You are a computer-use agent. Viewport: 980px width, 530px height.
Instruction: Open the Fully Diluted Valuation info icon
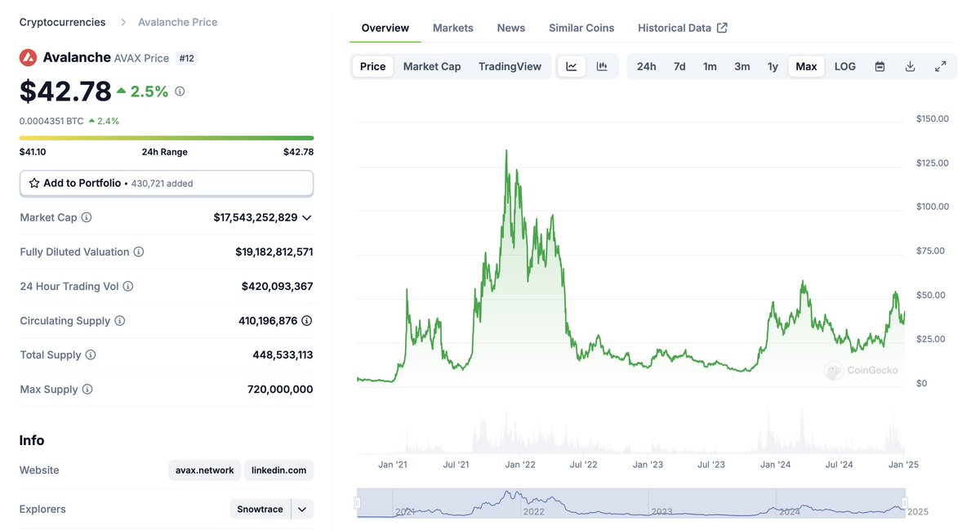[x=139, y=252]
